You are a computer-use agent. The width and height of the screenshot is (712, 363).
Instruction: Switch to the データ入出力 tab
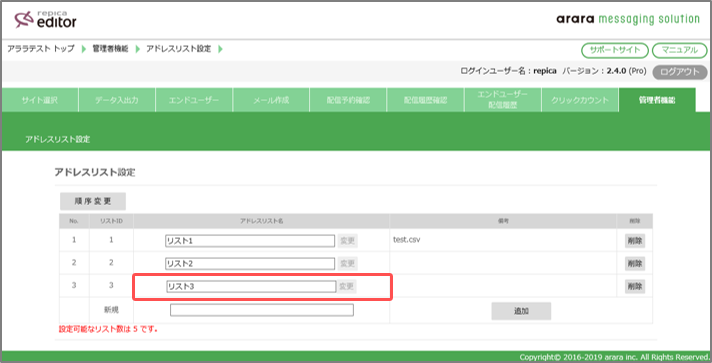tap(117, 100)
